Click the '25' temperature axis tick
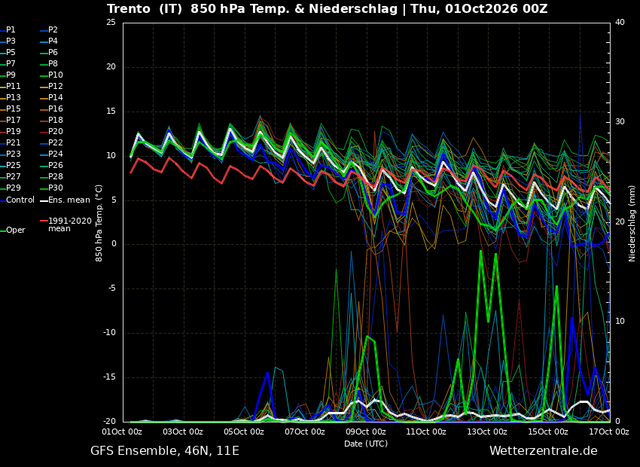640x467 pixels. pos(111,22)
